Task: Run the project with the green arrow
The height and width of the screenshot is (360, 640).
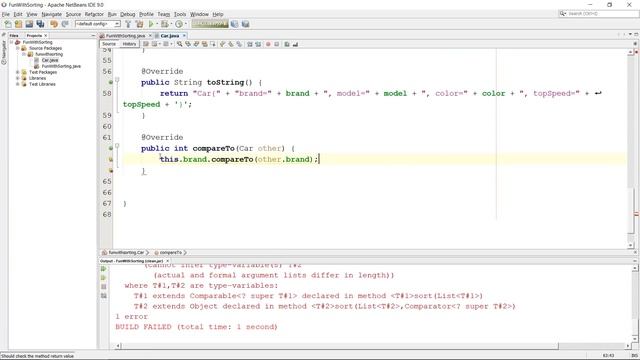Action: pos(151,24)
